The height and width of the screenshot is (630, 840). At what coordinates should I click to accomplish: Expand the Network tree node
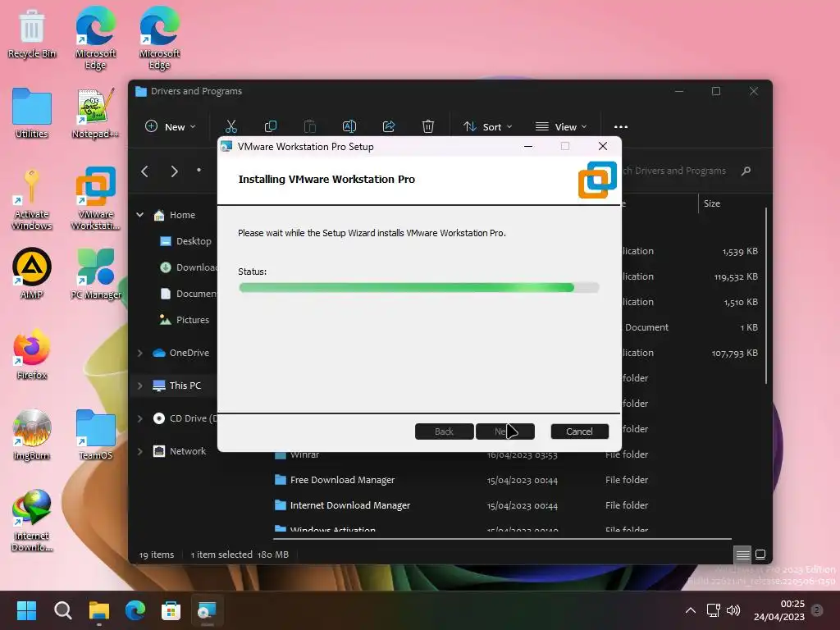(139, 452)
